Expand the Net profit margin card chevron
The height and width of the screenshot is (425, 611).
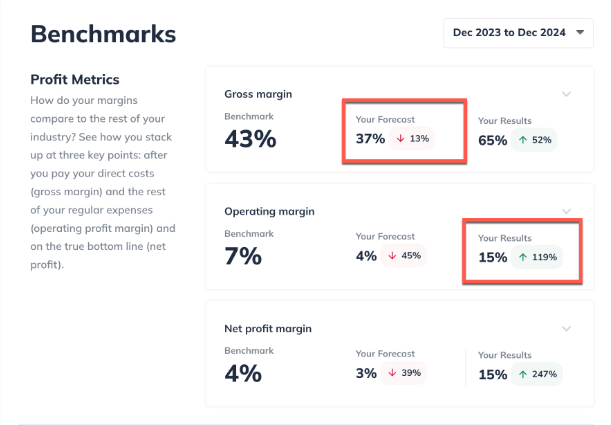click(x=567, y=328)
